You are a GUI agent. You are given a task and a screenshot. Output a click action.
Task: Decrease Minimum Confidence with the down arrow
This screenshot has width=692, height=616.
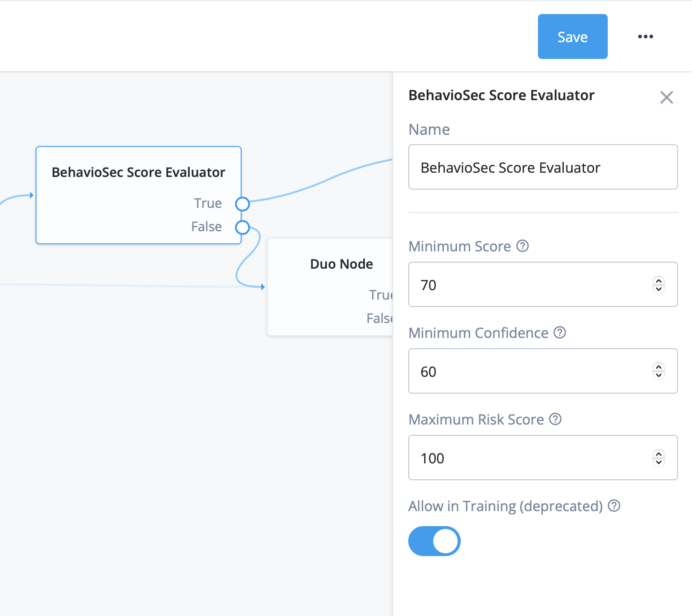[x=659, y=375]
